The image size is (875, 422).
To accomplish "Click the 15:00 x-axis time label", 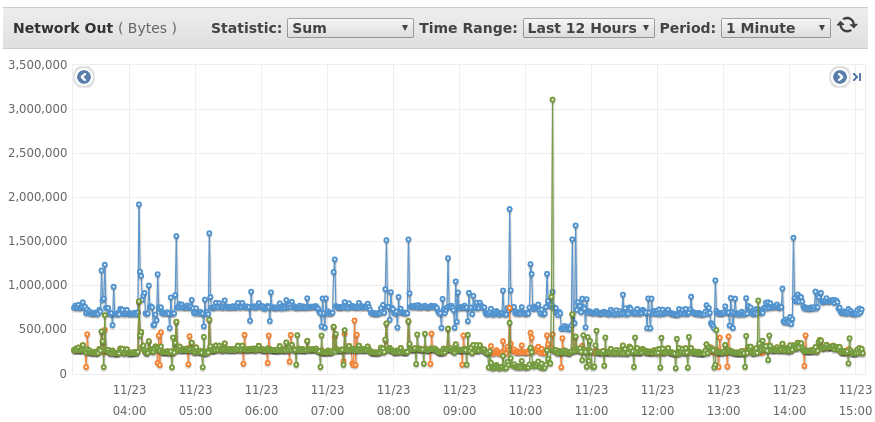I will pos(855,411).
